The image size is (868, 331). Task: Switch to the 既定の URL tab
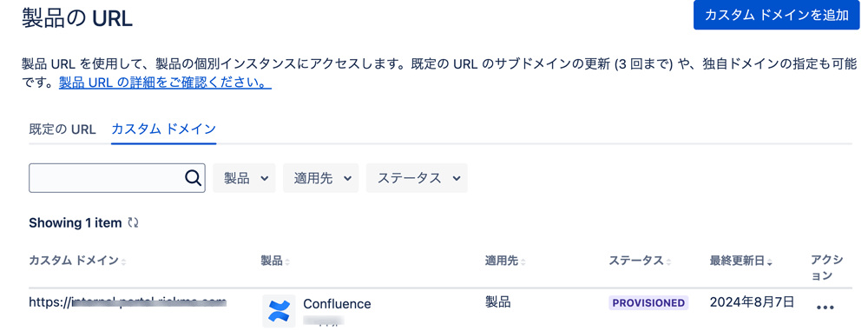(62, 129)
